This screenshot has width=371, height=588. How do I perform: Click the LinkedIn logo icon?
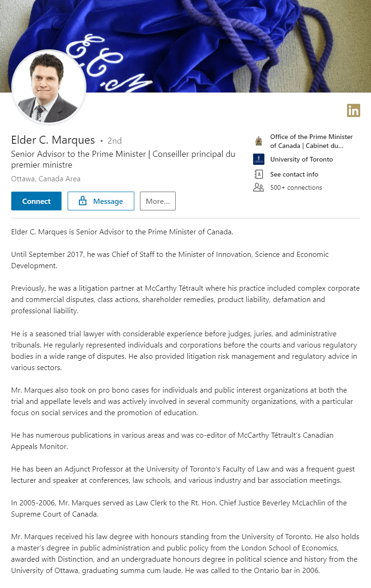(x=354, y=110)
